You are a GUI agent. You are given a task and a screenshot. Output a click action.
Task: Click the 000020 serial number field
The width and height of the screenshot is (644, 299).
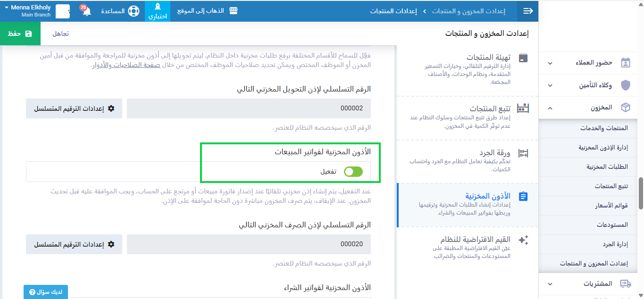pos(249,244)
